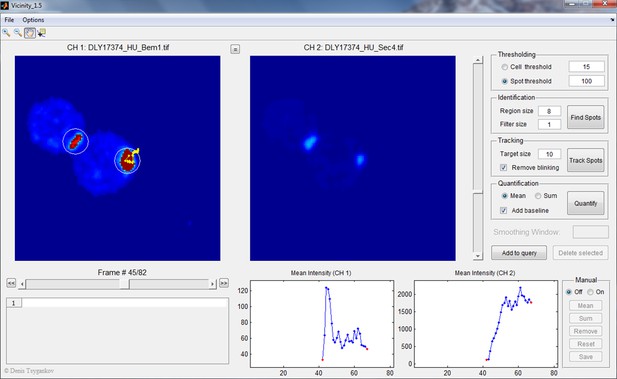Click the Region size input field
The image size is (617, 379).
click(549, 111)
